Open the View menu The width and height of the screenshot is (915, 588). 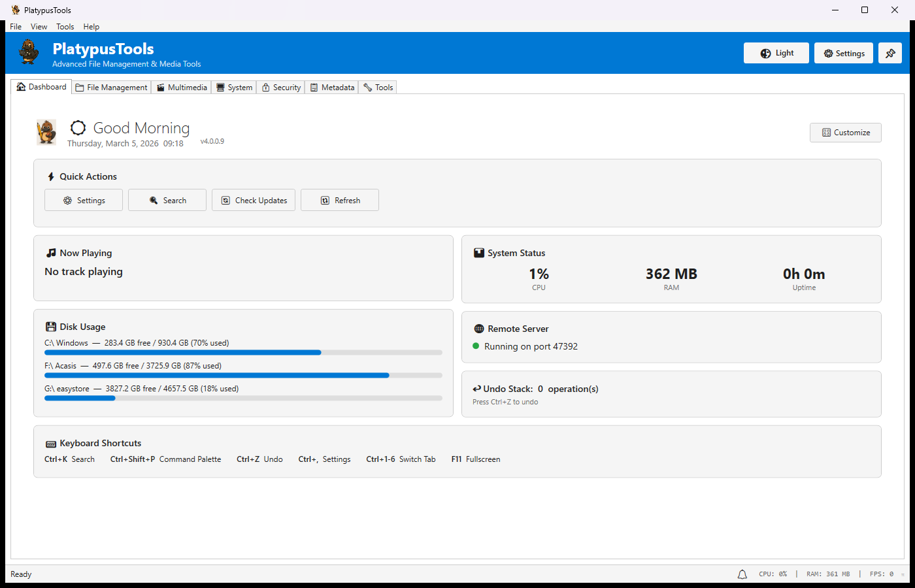coord(39,26)
